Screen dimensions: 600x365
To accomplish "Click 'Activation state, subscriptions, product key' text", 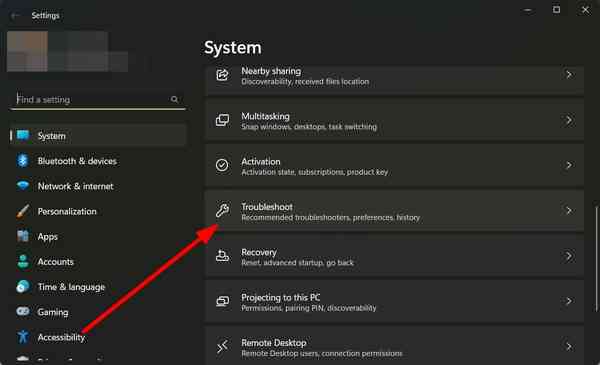I will click(315, 172).
